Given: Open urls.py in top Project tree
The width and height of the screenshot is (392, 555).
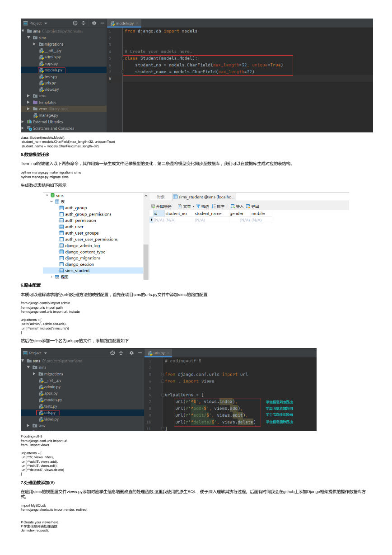Looking at the screenshot, I should pyautogui.click(x=47, y=83).
